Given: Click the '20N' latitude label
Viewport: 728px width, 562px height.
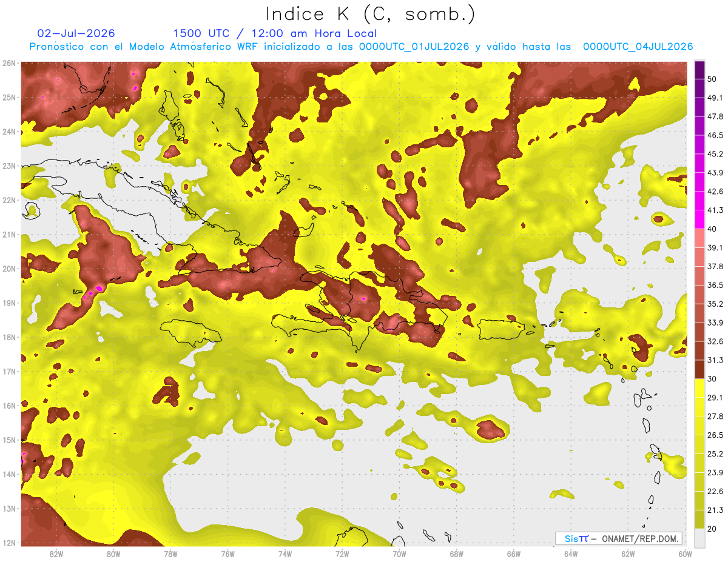Looking at the screenshot, I should pos(8,269).
